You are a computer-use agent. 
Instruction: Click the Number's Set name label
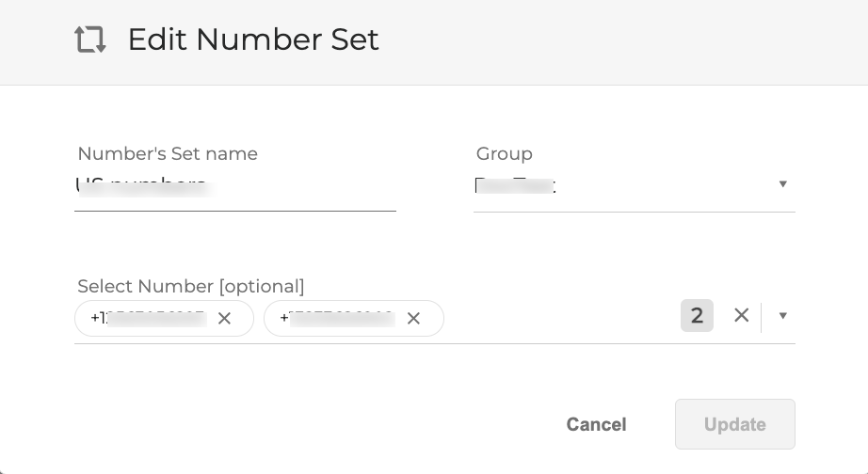168,153
